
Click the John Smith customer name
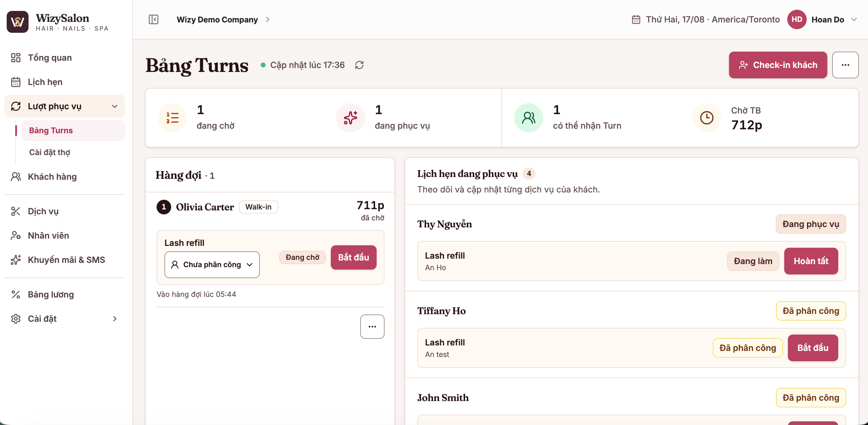[443, 398]
